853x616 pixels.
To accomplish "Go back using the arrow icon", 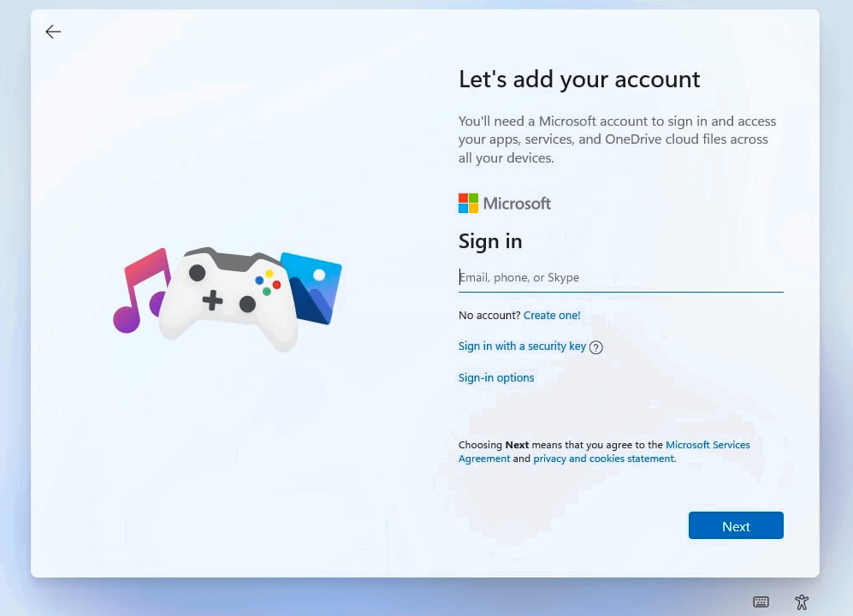I will (53, 32).
